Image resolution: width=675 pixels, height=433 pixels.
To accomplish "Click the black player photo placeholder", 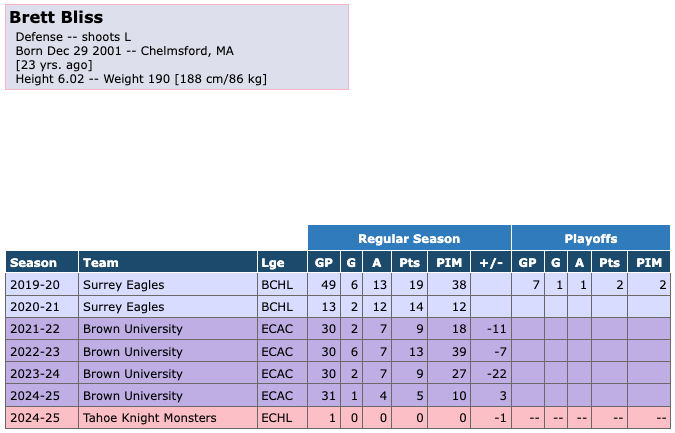I will pos(521,107).
